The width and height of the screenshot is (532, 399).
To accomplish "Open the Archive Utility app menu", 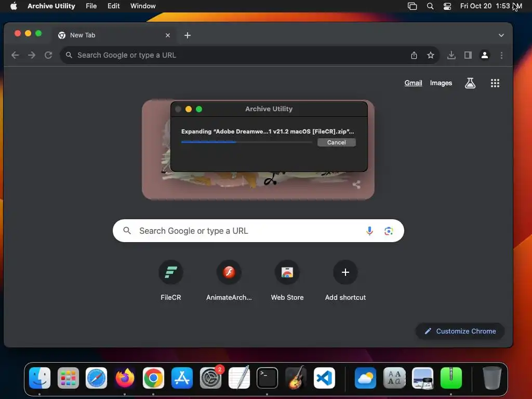I will click(x=51, y=6).
